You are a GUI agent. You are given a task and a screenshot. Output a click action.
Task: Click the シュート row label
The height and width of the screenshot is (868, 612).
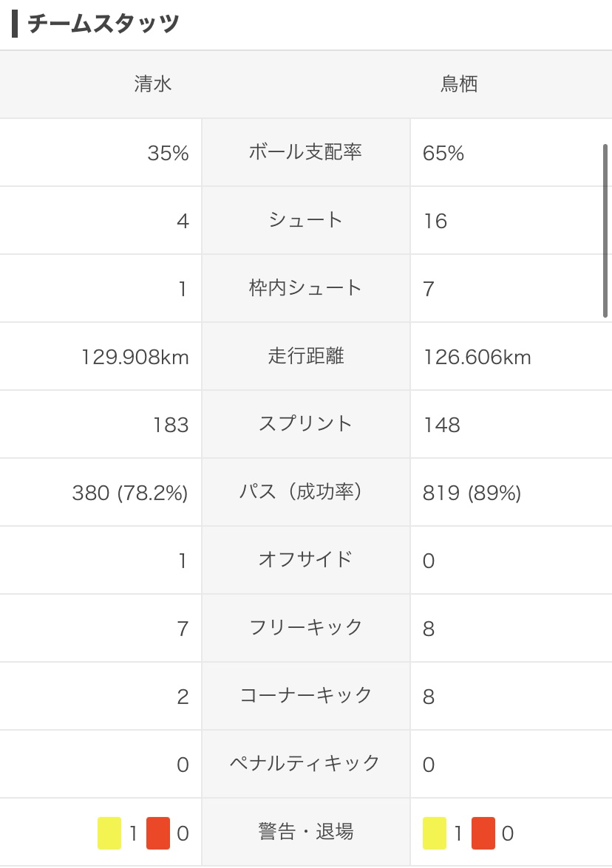[305, 220]
